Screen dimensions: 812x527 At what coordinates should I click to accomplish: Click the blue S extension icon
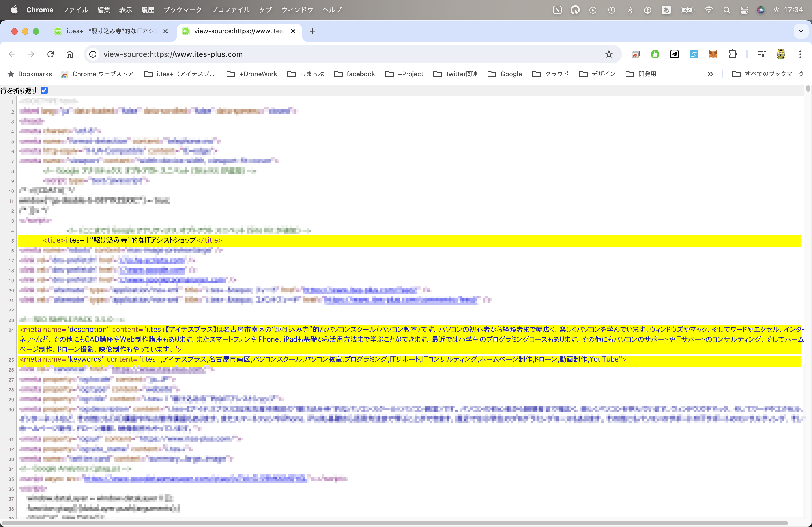click(x=694, y=54)
